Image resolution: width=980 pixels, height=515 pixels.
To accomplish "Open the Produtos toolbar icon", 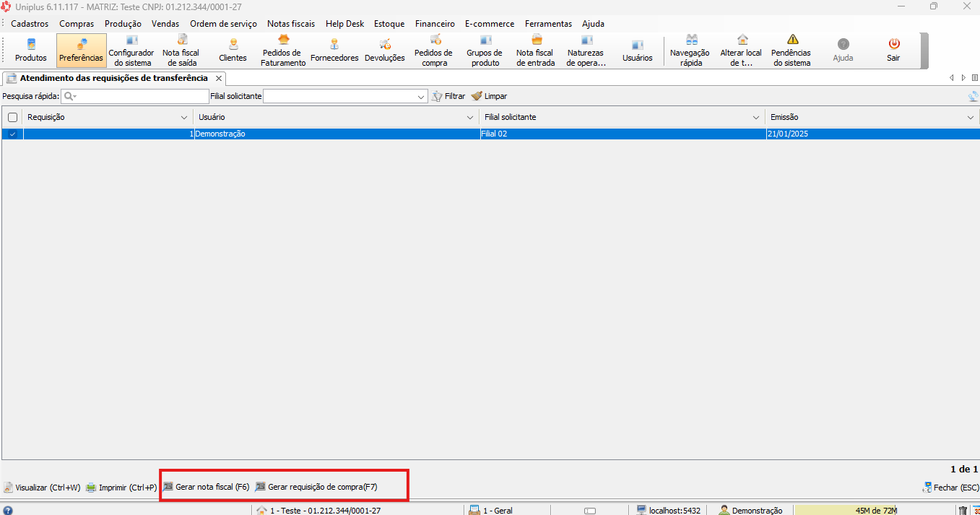I will click(x=30, y=51).
